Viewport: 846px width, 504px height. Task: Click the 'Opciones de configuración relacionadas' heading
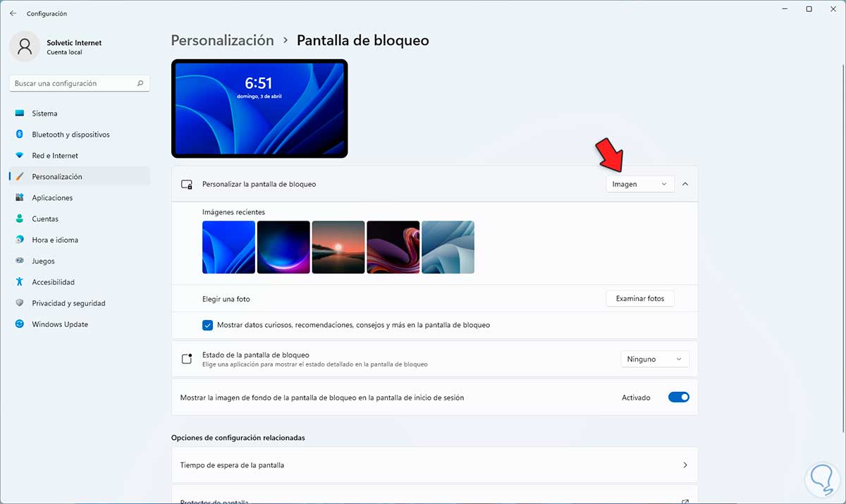click(x=238, y=437)
